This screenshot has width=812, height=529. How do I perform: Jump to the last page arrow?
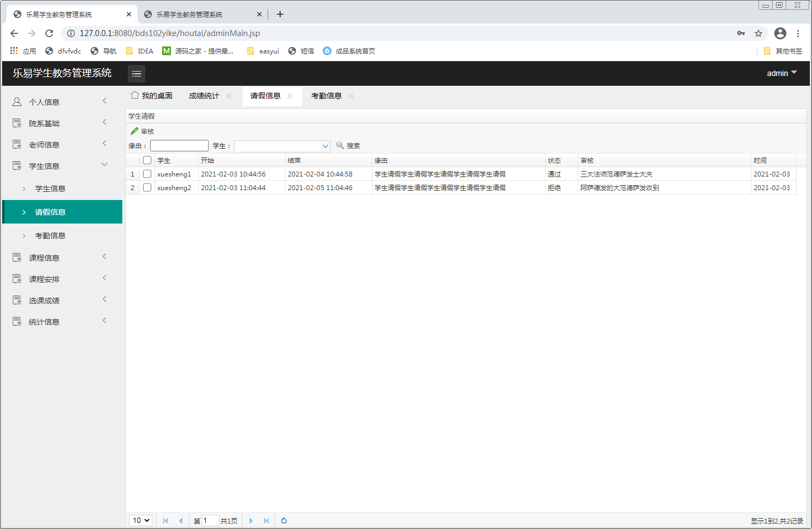pos(266,521)
